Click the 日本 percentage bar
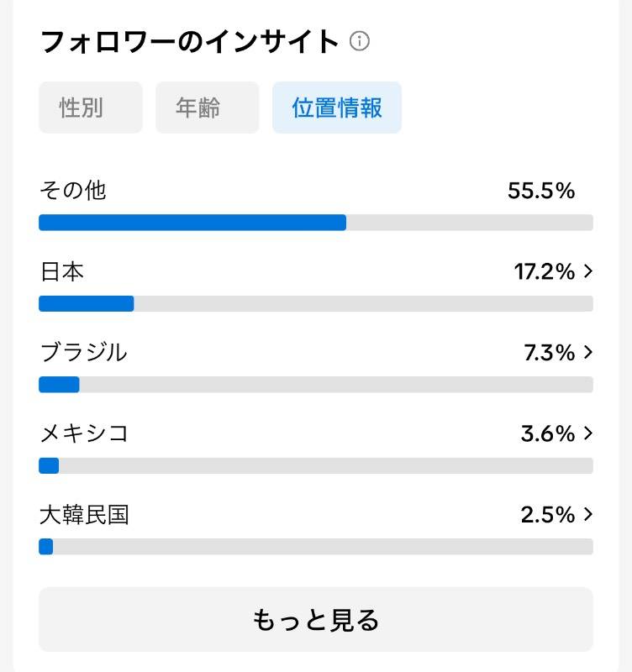This screenshot has height=672, width=632. coord(316,303)
